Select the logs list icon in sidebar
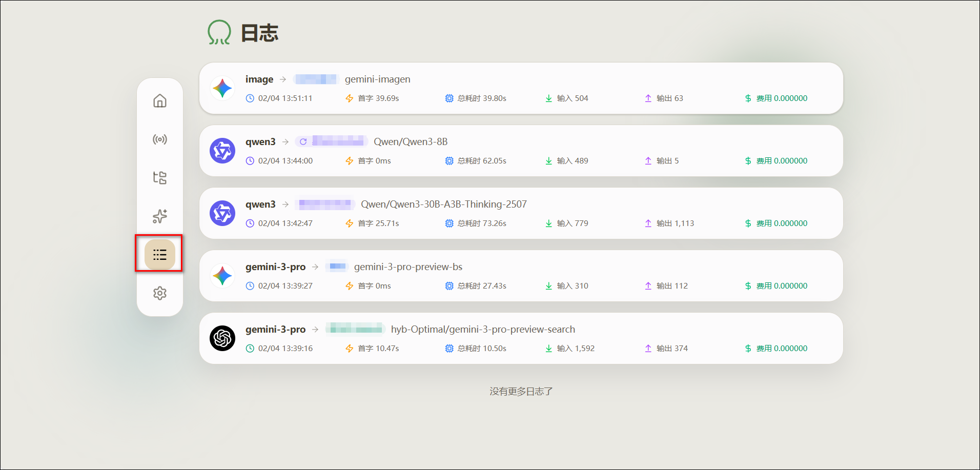This screenshot has height=470, width=980. (x=160, y=255)
